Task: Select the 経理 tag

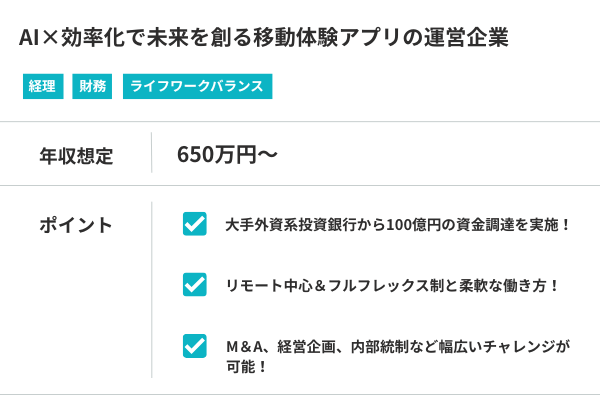Action: tap(42, 86)
